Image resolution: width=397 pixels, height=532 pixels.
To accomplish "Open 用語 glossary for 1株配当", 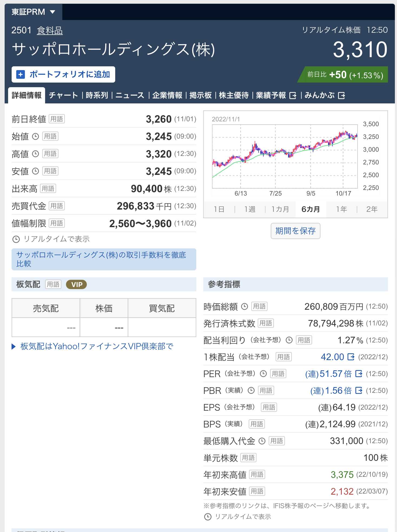I will click(x=283, y=357).
